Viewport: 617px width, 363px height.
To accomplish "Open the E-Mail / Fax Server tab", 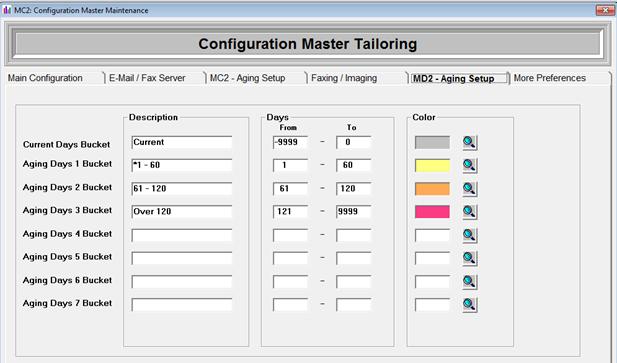I will [x=147, y=78].
